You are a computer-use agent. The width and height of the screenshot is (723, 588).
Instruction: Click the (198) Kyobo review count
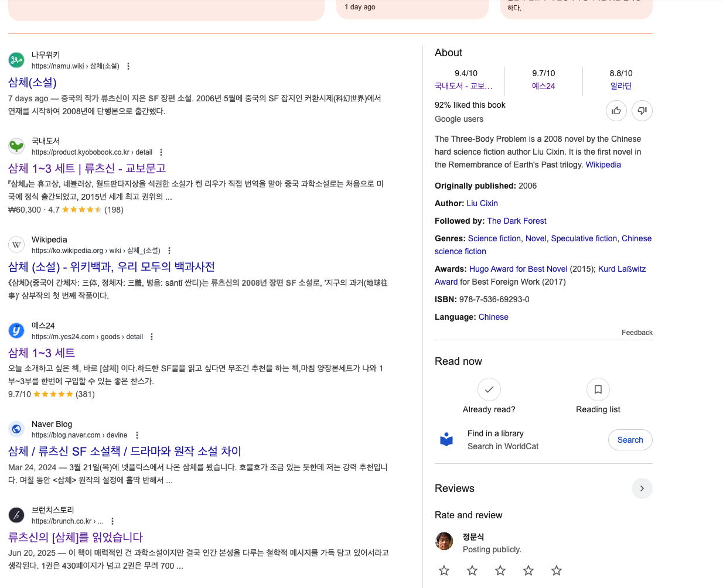[x=114, y=210]
